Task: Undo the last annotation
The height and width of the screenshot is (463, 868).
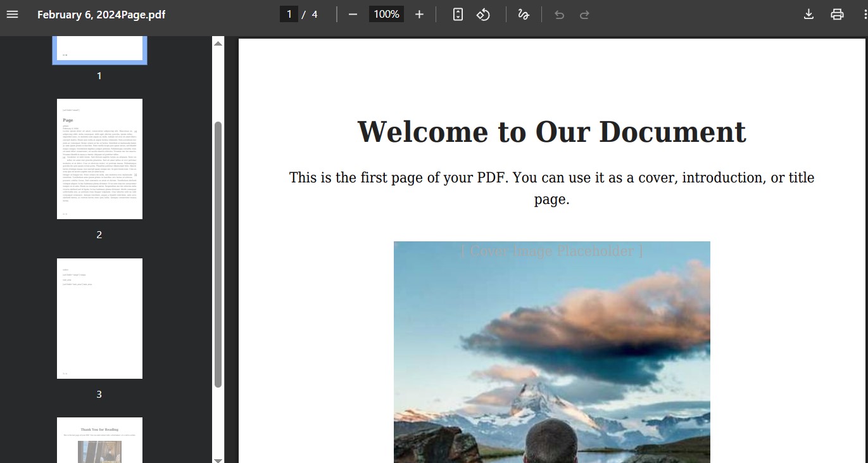Action: pos(559,14)
